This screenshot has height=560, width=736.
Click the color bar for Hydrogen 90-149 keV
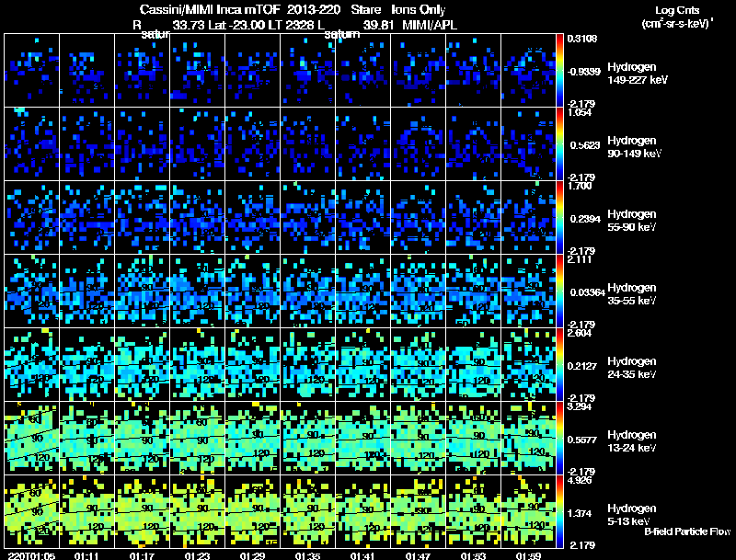tap(560, 143)
